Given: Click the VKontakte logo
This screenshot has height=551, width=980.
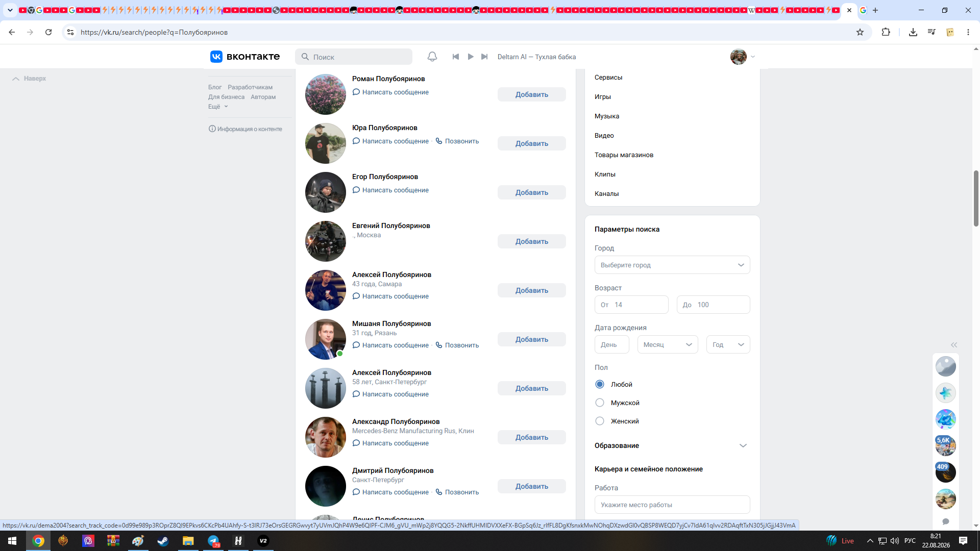Looking at the screenshot, I should (x=245, y=57).
